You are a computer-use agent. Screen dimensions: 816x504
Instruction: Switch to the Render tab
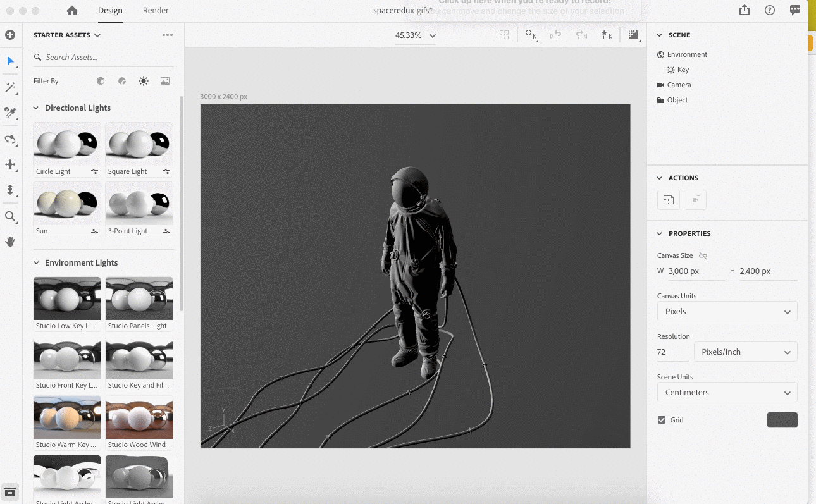pyautogui.click(x=156, y=11)
